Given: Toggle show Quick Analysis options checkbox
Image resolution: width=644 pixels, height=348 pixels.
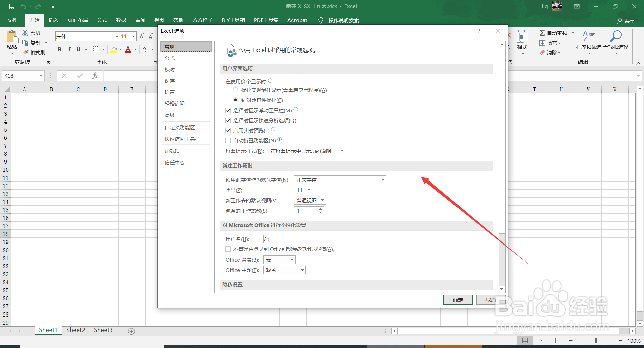Looking at the screenshot, I should (x=228, y=120).
